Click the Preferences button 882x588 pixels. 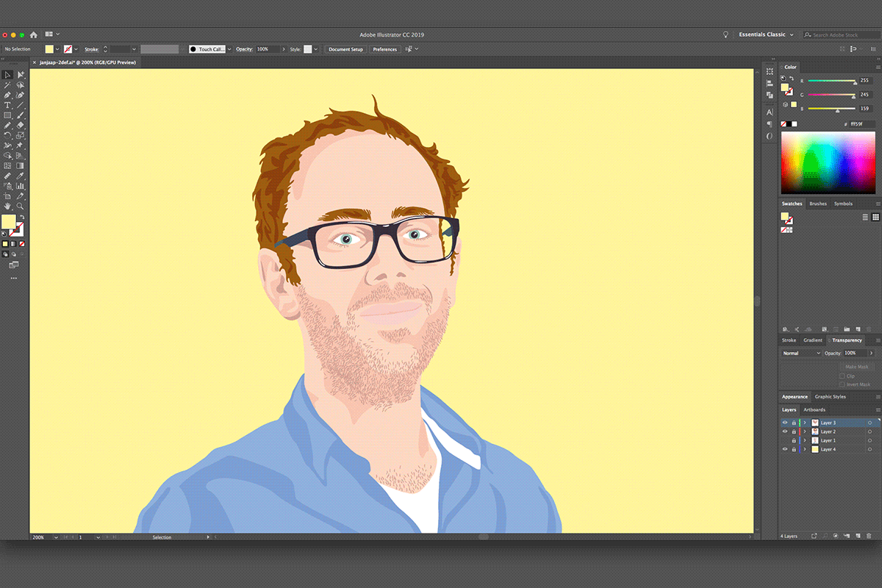(x=384, y=49)
